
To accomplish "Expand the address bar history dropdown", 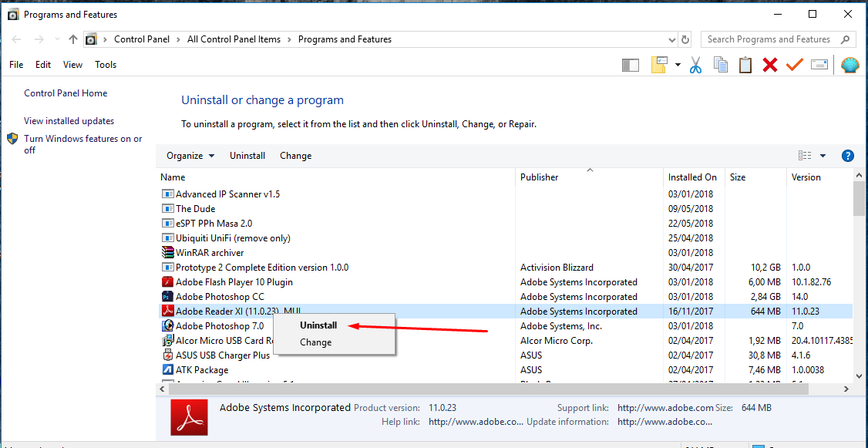I will 672,39.
